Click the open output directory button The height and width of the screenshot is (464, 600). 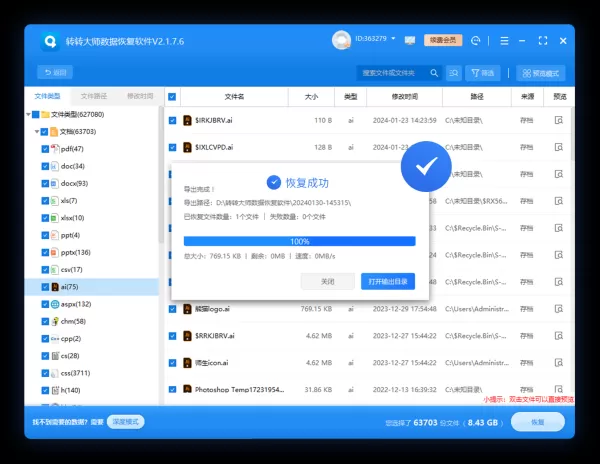[x=388, y=282]
